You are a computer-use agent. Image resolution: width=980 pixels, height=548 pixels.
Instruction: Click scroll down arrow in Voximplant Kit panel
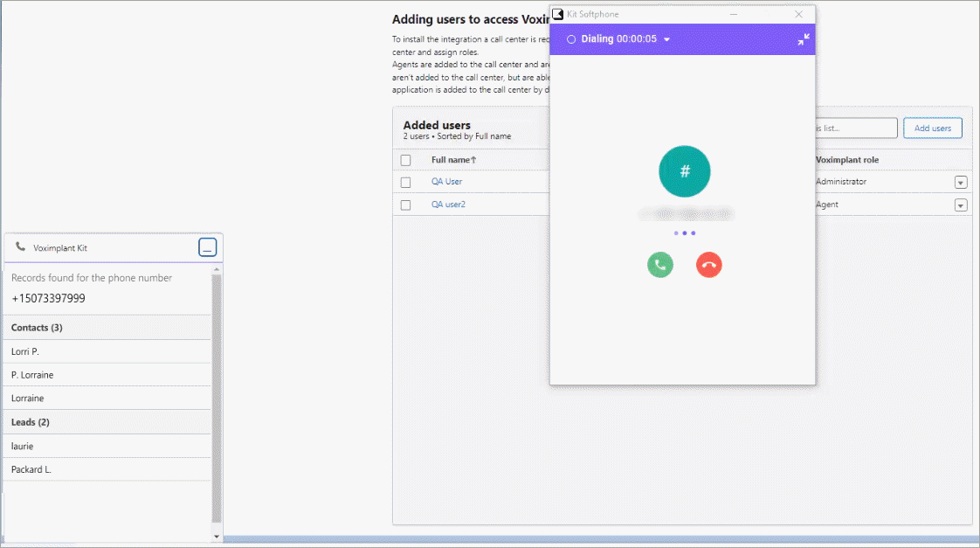[217, 536]
